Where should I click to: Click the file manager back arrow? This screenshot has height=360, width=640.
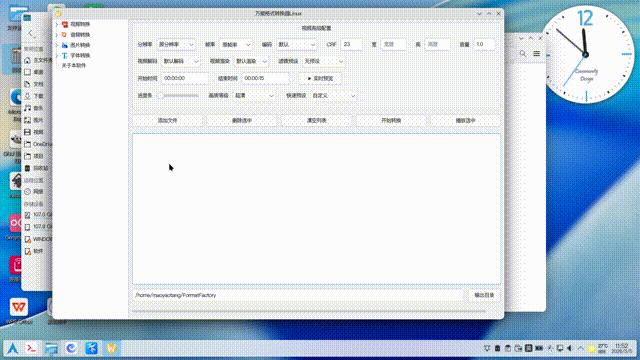31,33
